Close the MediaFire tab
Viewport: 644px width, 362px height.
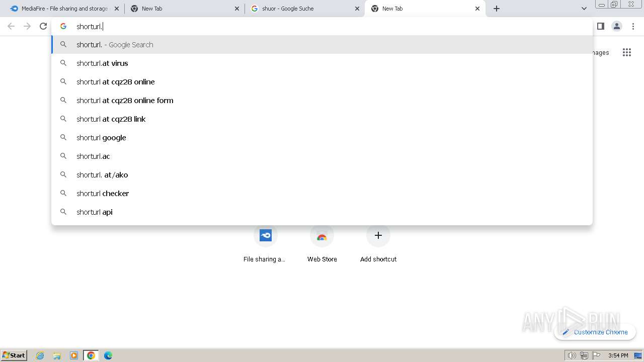[117, 9]
